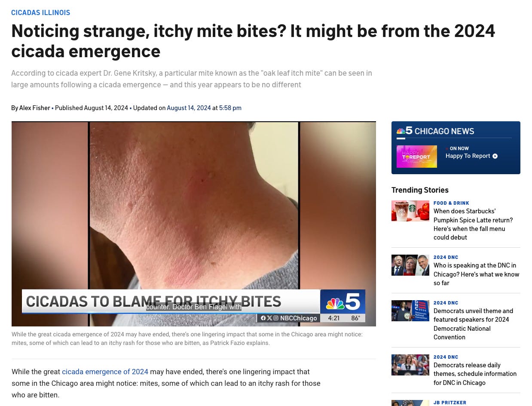Open Democrats unveil theme and speakers story
The width and height of the screenshot is (532, 406).
473,324
